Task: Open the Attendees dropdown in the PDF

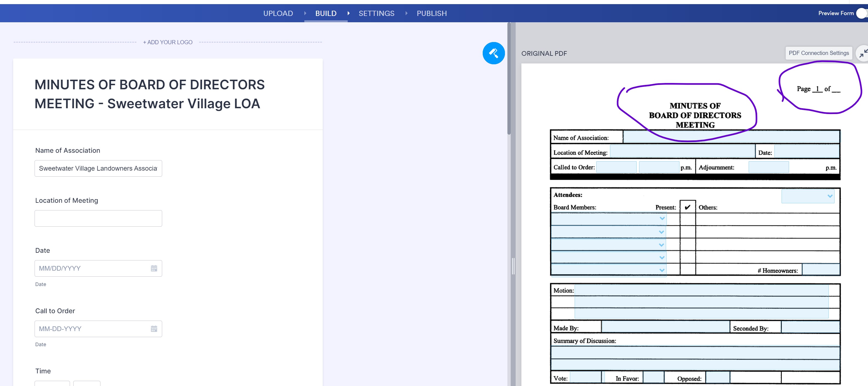Action: pyautogui.click(x=808, y=196)
